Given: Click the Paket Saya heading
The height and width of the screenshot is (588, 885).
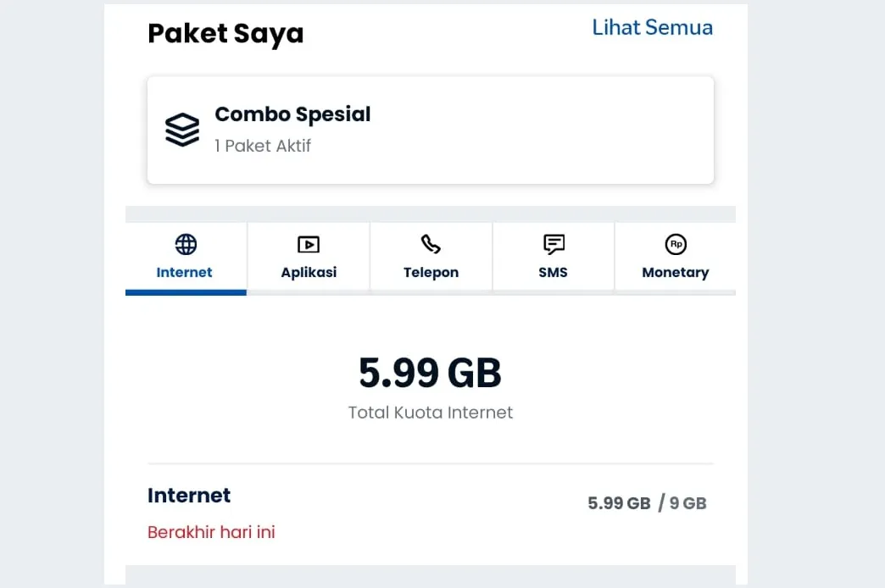Looking at the screenshot, I should pyautogui.click(x=225, y=34).
